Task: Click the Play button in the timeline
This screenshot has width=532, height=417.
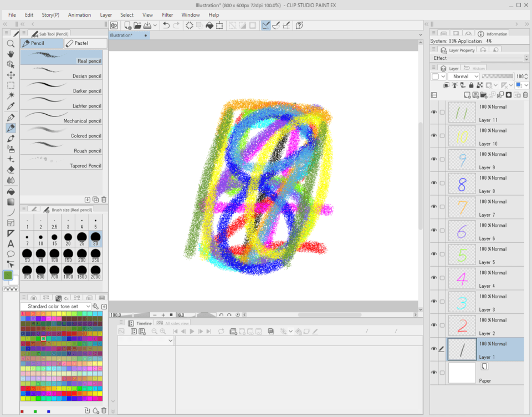Action: click(191, 331)
